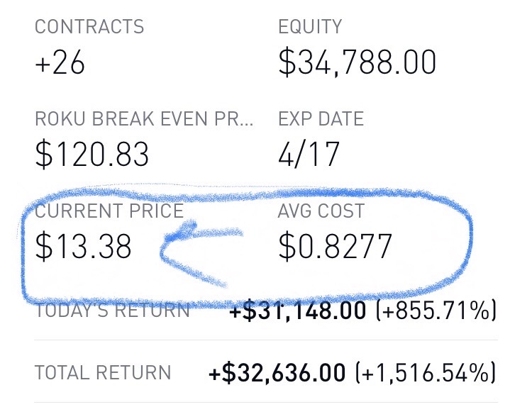This screenshot has width=532, height=407.
Task: Select the $120.83 break even price
Action: (92, 155)
